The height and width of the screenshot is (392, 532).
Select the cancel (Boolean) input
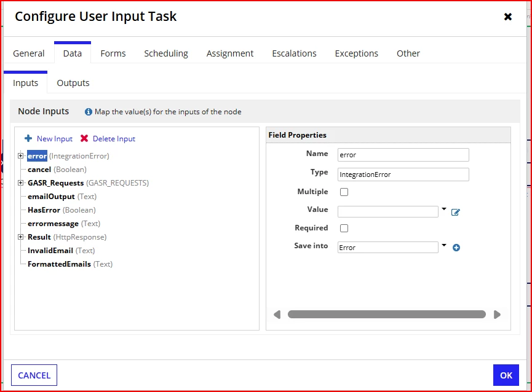point(57,170)
